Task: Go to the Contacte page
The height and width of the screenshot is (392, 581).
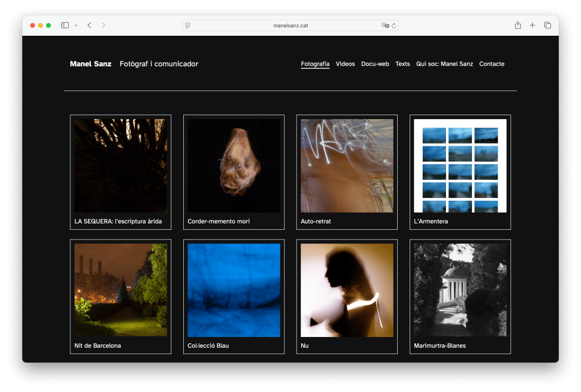Action: pyautogui.click(x=491, y=64)
